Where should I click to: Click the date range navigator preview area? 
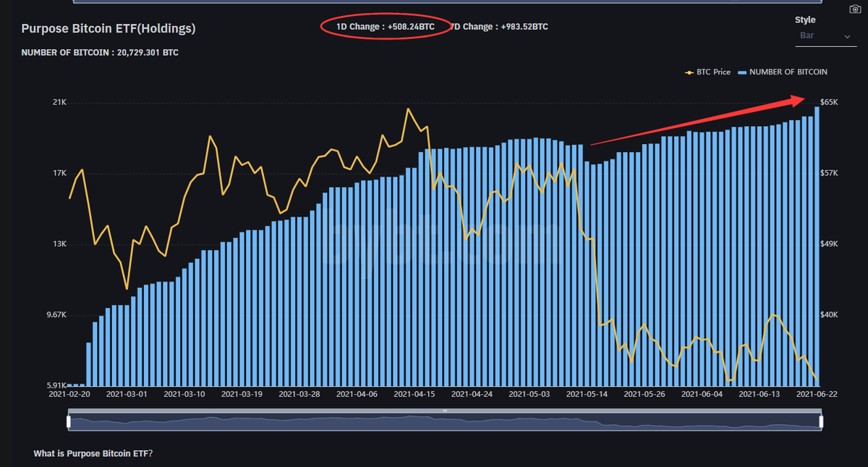(x=445, y=421)
